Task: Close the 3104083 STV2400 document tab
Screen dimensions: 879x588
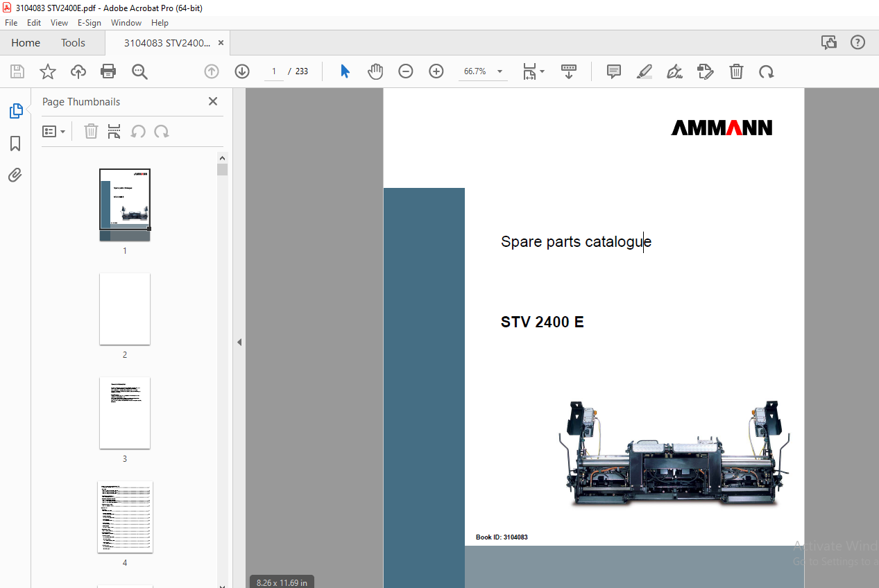Action: pos(221,43)
